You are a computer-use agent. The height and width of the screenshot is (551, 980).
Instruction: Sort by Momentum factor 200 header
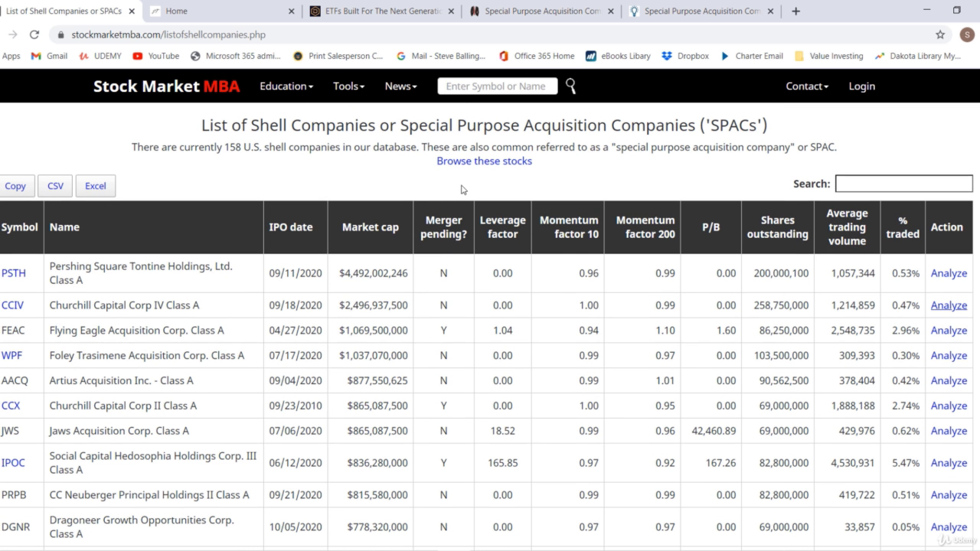[642, 227]
